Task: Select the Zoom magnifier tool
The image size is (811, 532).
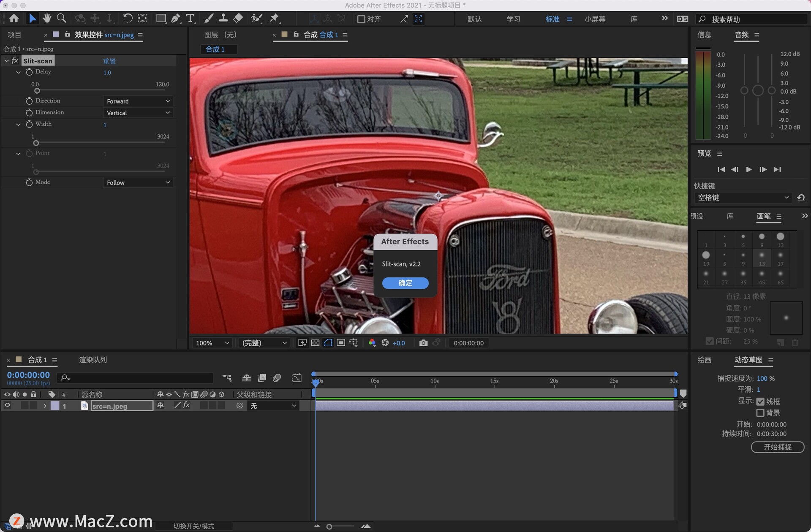Action: click(62, 18)
